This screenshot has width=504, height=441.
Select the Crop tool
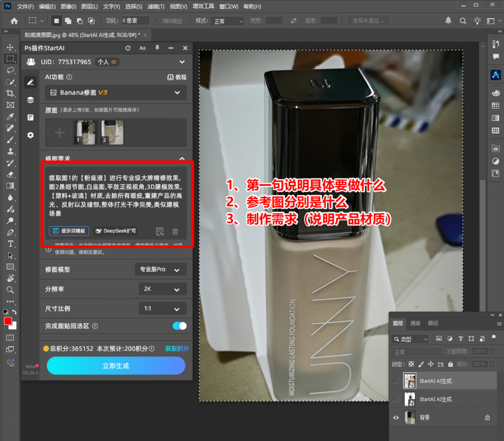tap(10, 93)
